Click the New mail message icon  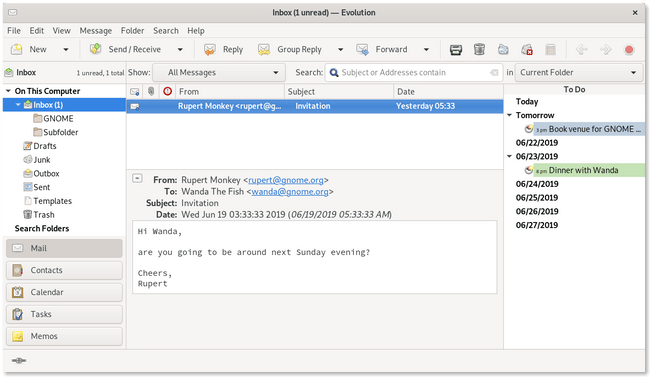pos(17,49)
